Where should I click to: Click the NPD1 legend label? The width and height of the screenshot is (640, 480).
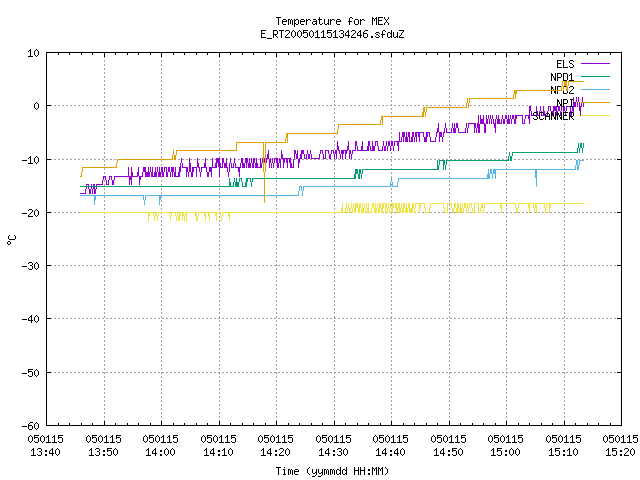[562, 77]
